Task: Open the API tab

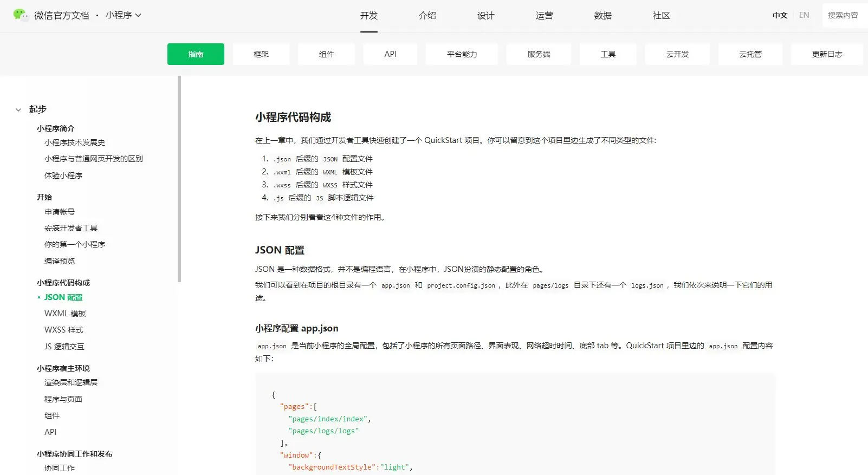Action: click(x=390, y=54)
